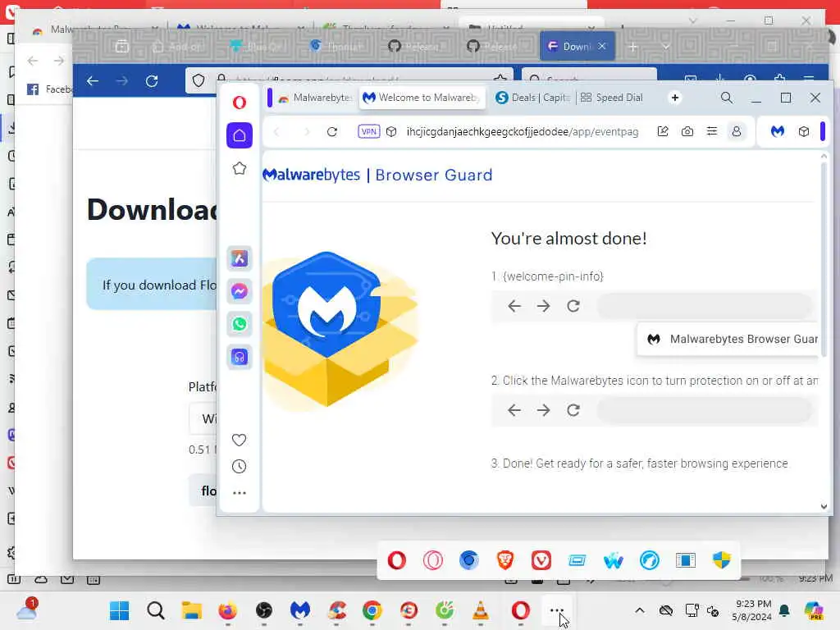Click the Opera sidebar home button

pyautogui.click(x=239, y=135)
